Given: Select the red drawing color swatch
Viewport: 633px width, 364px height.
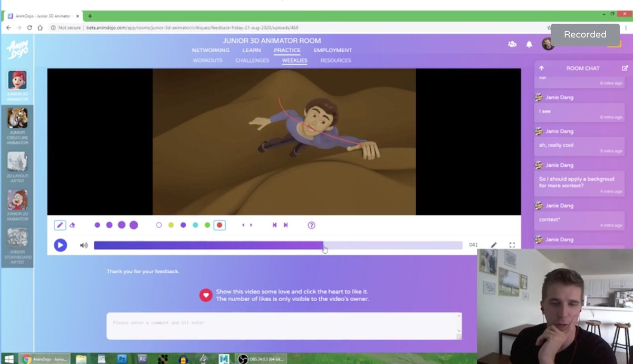Looking at the screenshot, I should coord(219,225).
